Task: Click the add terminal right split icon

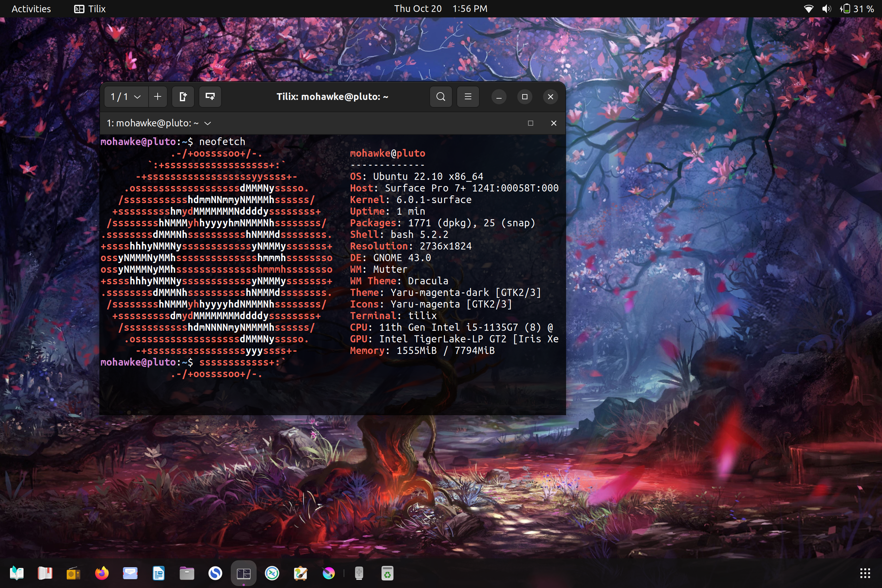Action: 183,97
